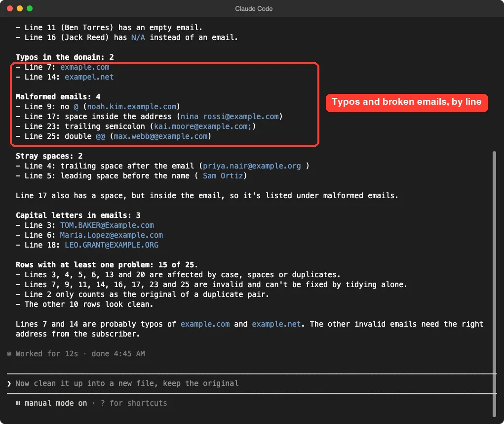Click the Capital letters in emails: 3 heading
The width and height of the screenshot is (504, 424).
click(x=78, y=215)
